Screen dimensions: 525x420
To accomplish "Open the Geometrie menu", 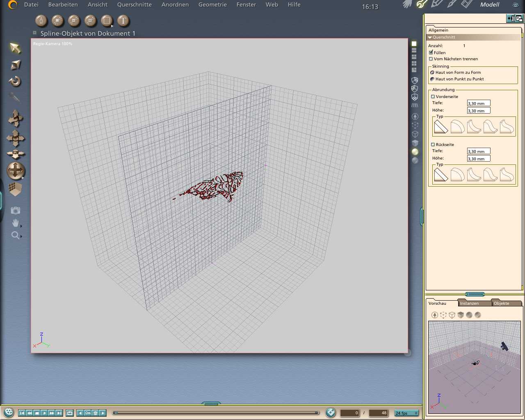I will (x=212, y=5).
